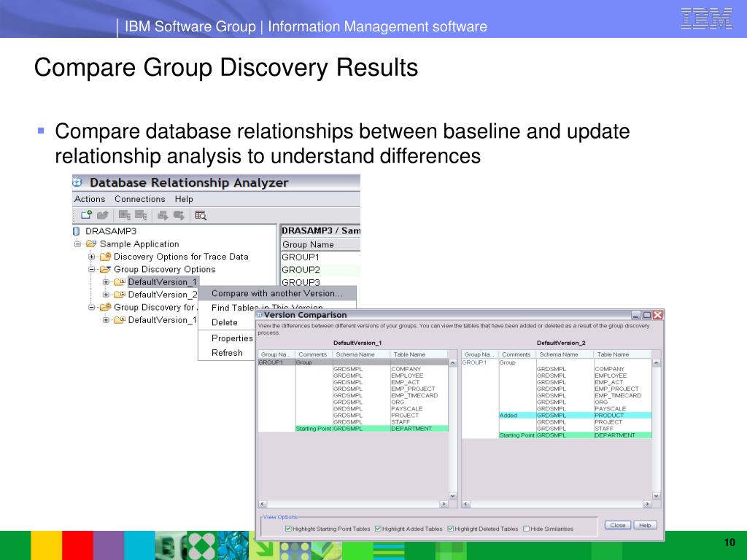Select the Sample Application tree item
Viewport: 747px width, 560px height.
(139, 244)
